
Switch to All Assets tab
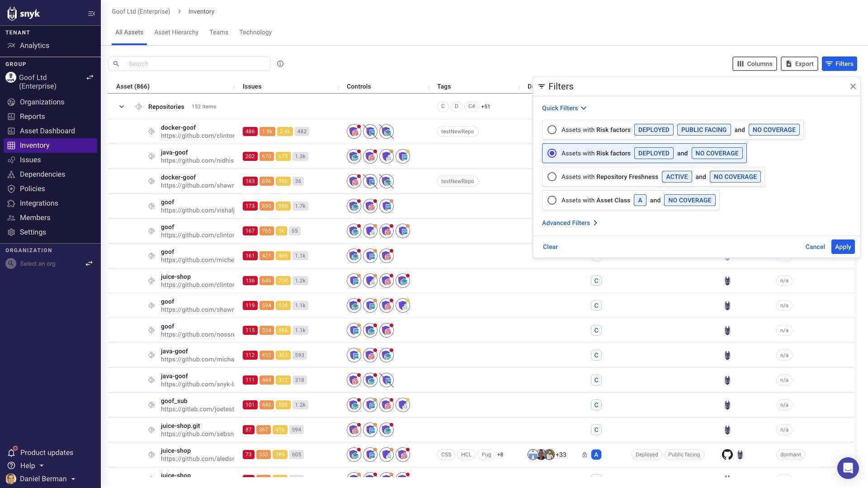(129, 33)
